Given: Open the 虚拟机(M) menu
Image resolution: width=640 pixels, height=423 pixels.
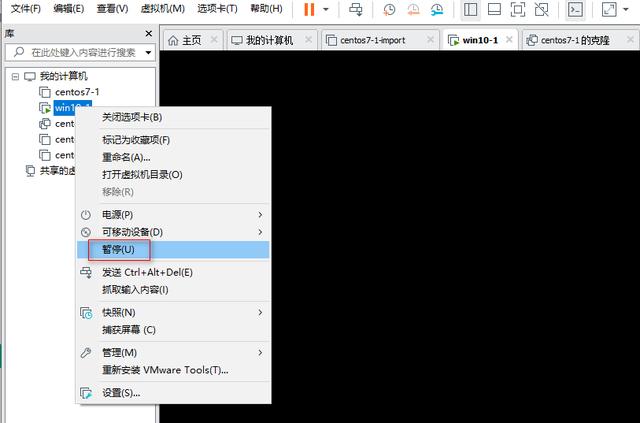Looking at the screenshot, I should [162, 9].
